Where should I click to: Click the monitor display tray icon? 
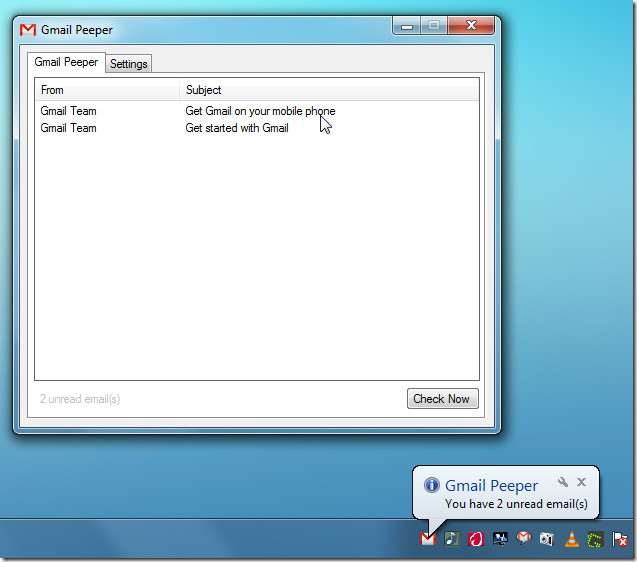[500, 539]
